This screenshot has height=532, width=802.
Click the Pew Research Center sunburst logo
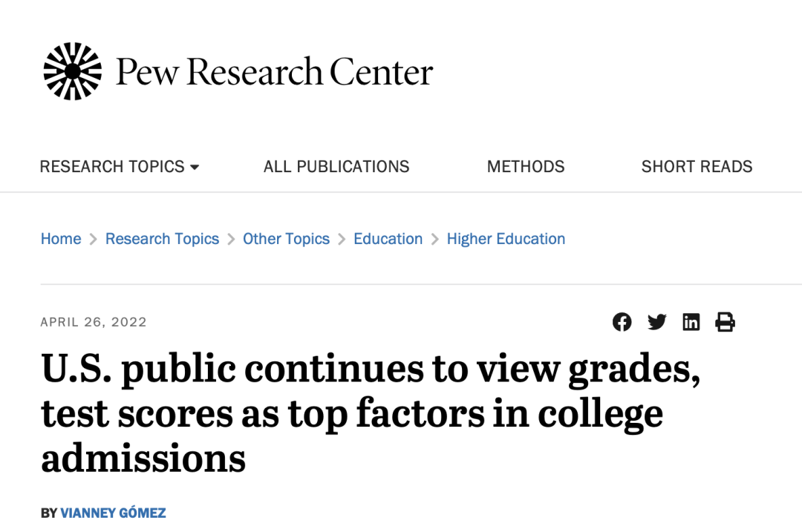pyautogui.click(x=72, y=71)
